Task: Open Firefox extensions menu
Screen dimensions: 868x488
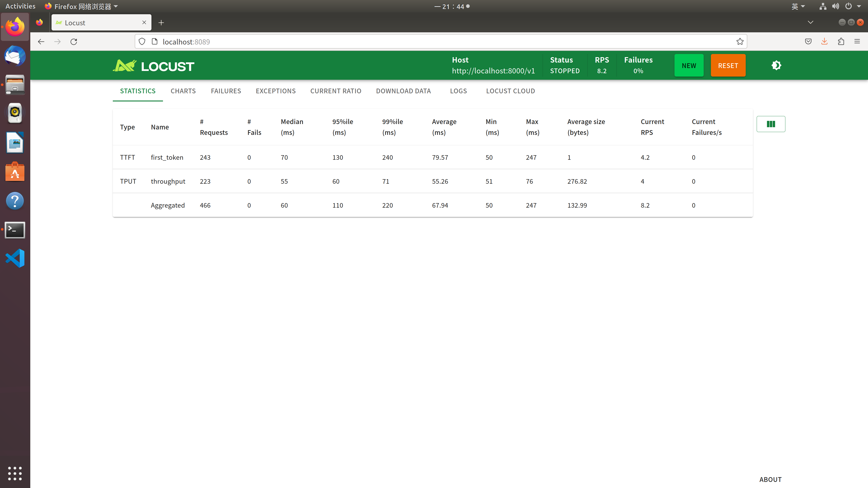Action: [841, 41]
